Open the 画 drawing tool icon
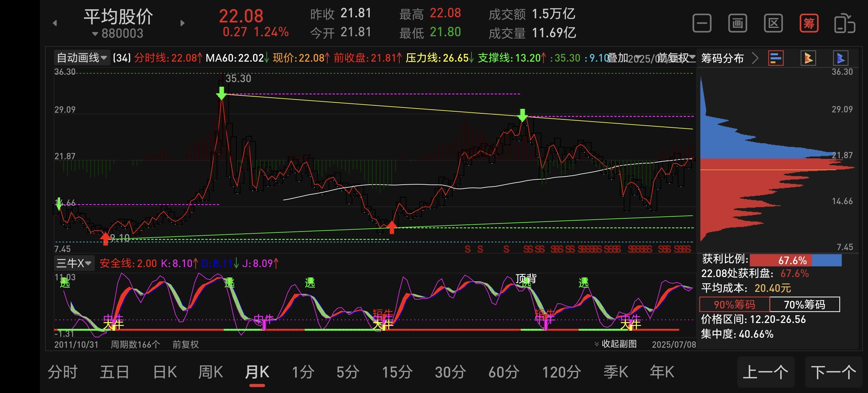Screen dimensions: 868x393 737,23
